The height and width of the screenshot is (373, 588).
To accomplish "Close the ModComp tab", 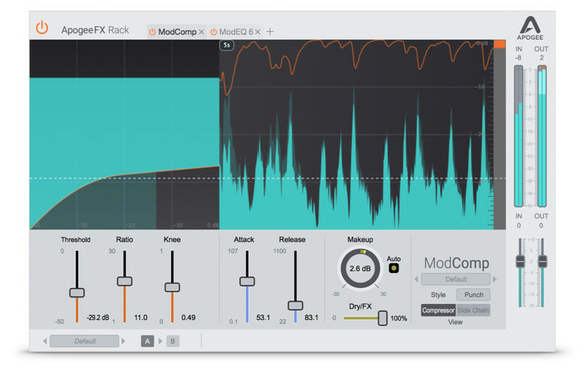I will point(201,32).
